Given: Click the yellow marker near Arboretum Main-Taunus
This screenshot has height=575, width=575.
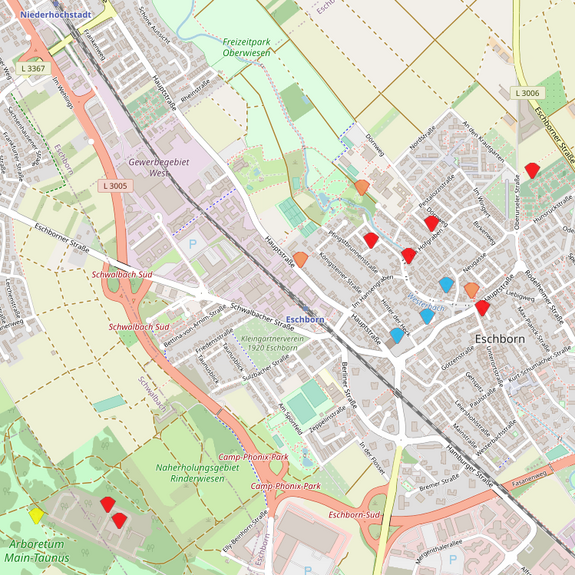Looking at the screenshot, I should (x=37, y=516).
